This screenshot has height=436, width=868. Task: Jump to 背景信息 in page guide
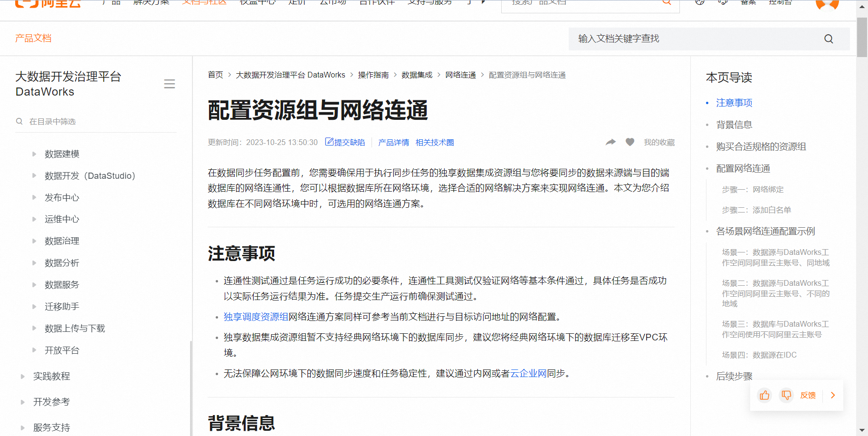pyautogui.click(x=734, y=125)
